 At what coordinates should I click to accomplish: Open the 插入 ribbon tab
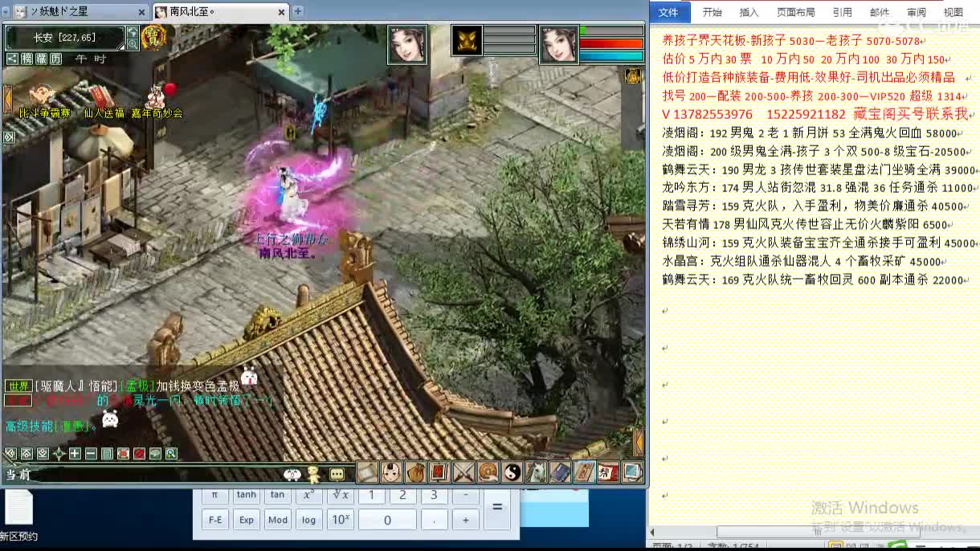(x=749, y=12)
